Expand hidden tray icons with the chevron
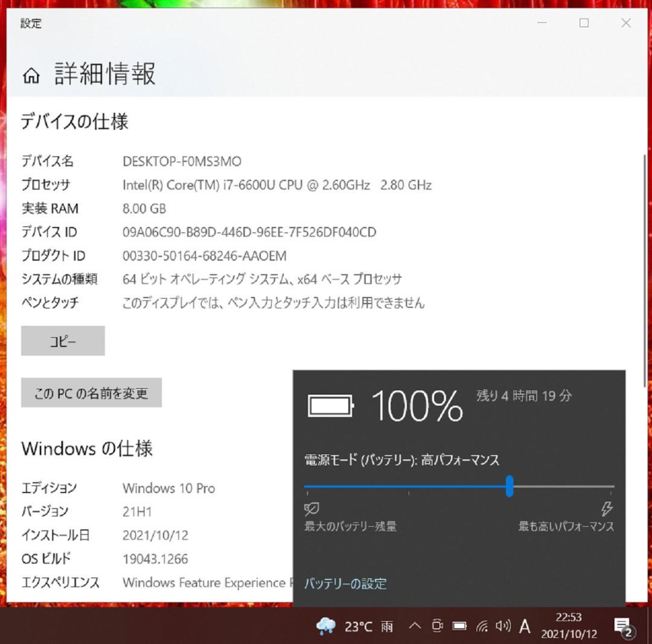 pos(415,626)
